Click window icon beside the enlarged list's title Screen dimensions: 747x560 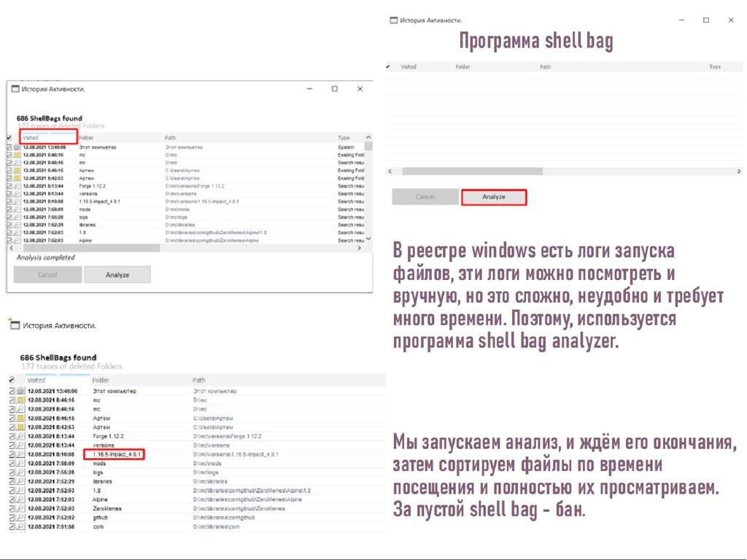15,324
